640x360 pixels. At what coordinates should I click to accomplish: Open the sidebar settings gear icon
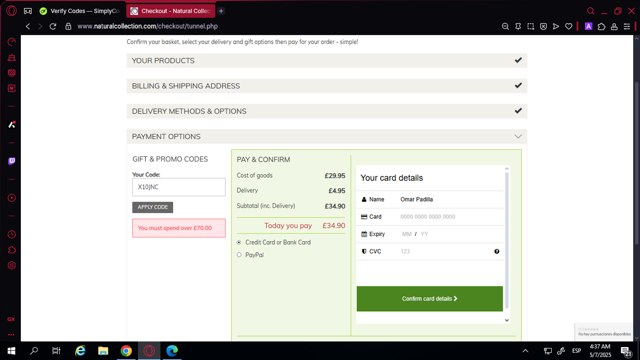click(x=11, y=265)
